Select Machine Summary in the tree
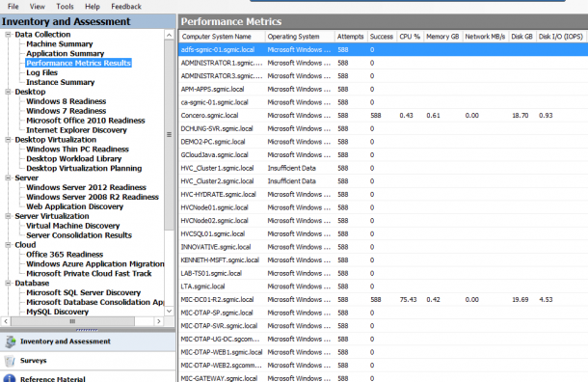Viewport: 588px width, 382px height. [x=59, y=44]
